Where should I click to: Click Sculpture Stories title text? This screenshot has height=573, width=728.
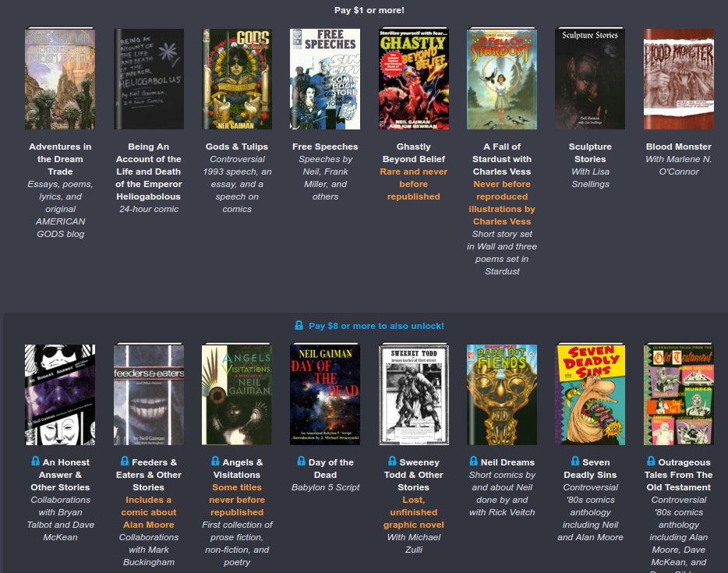[590, 153]
